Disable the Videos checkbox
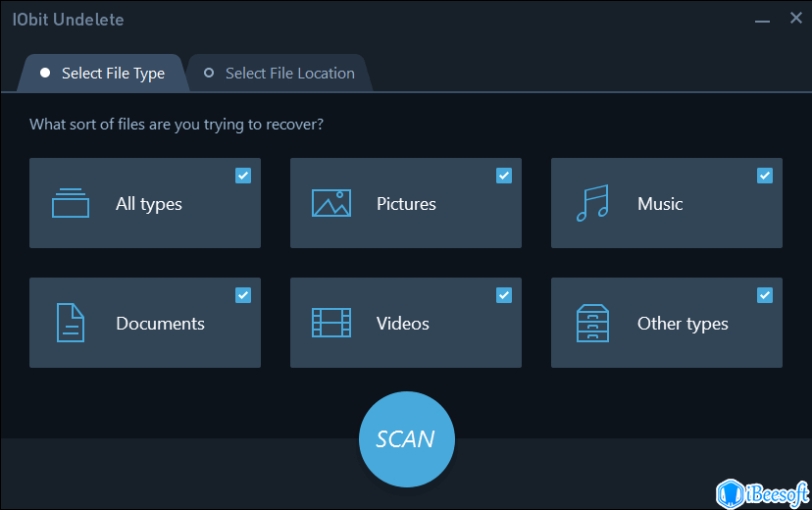812x510 pixels. tap(504, 295)
